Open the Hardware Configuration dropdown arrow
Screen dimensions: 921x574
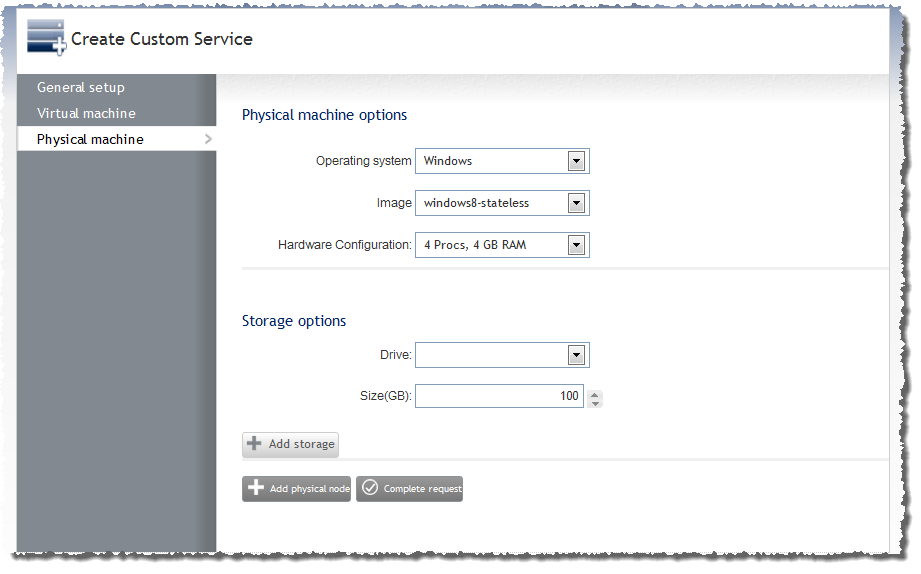tap(576, 245)
